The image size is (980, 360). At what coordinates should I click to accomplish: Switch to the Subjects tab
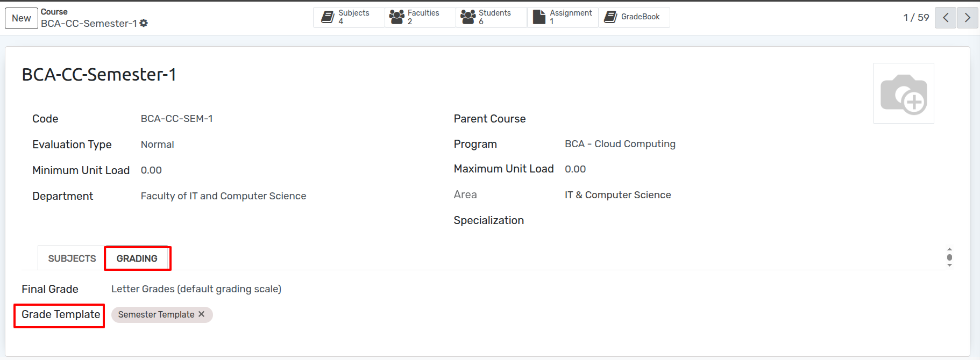point(72,258)
